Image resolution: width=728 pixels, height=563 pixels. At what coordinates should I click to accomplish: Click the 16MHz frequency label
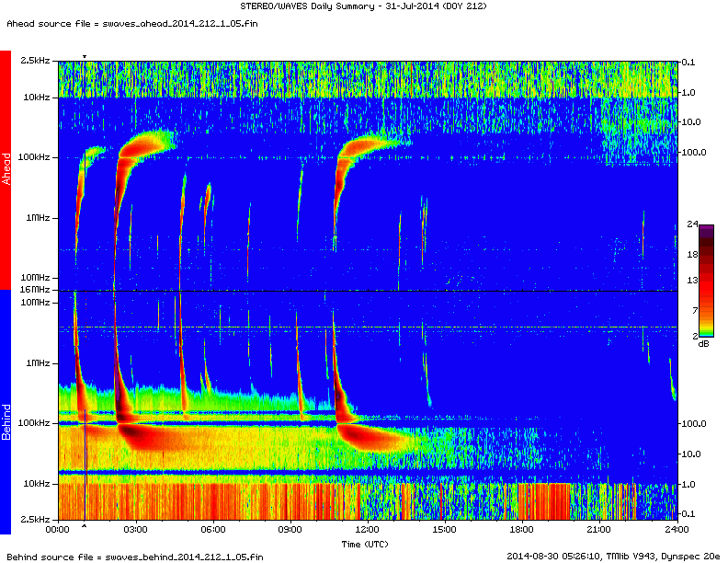click(x=35, y=290)
